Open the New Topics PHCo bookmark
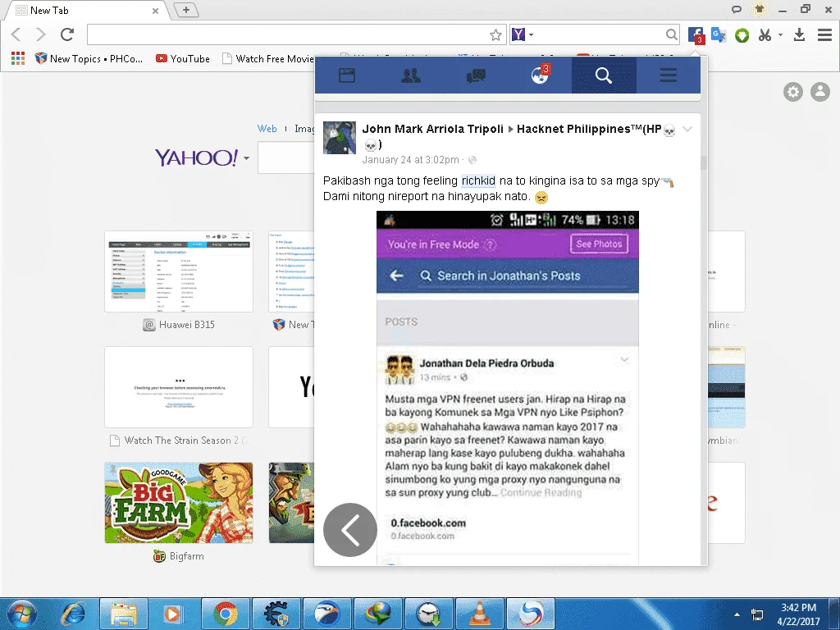Image resolution: width=840 pixels, height=630 pixels. (x=89, y=58)
